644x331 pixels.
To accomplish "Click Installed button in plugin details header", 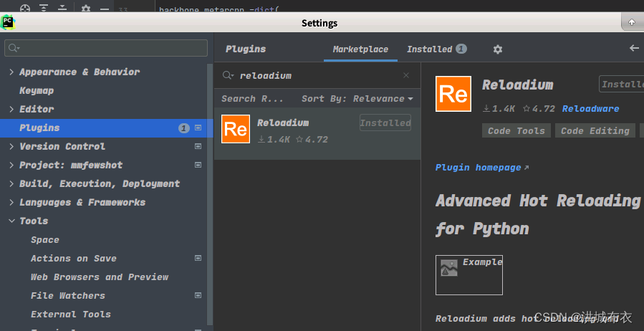I will pos(621,85).
